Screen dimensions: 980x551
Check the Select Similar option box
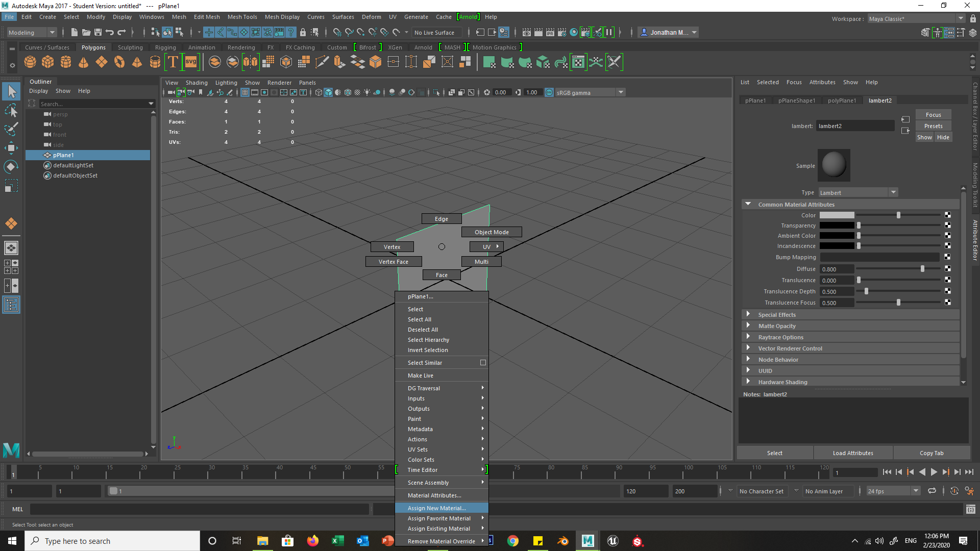pyautogui.click(x=483, y=363)
